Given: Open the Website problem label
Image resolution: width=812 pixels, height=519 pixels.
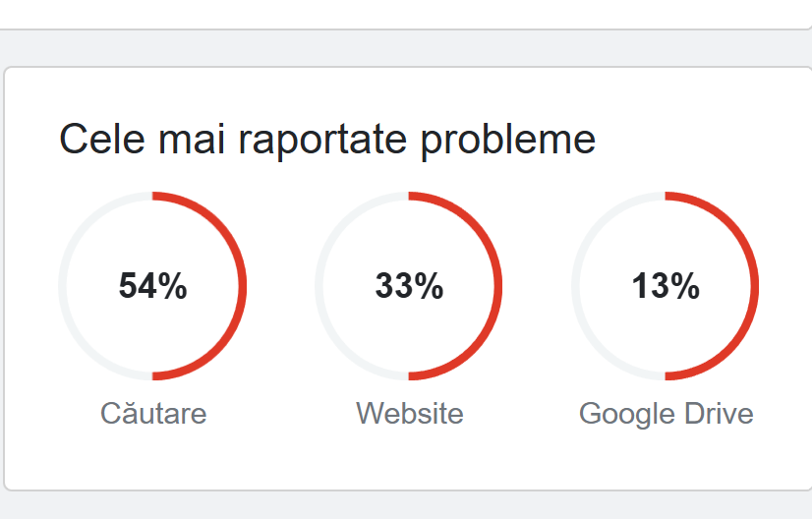Looking at the screenshot, I should 410,414.
